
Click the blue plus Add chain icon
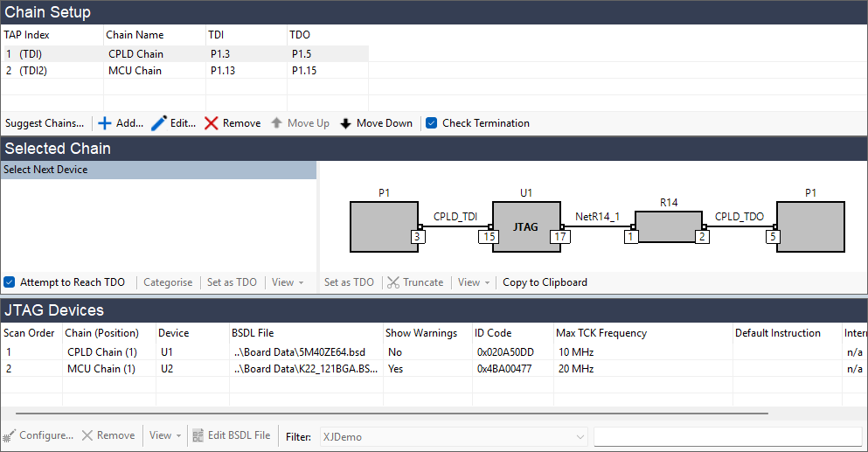105,123
